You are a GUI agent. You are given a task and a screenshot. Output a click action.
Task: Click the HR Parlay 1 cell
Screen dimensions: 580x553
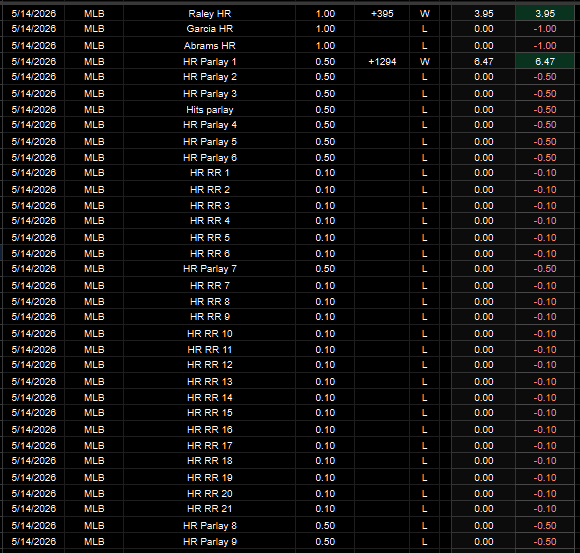(x=209, y=61)
